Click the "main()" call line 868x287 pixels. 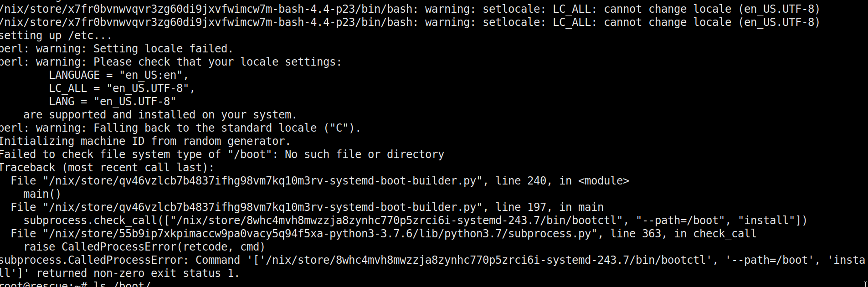coord(42,194)
